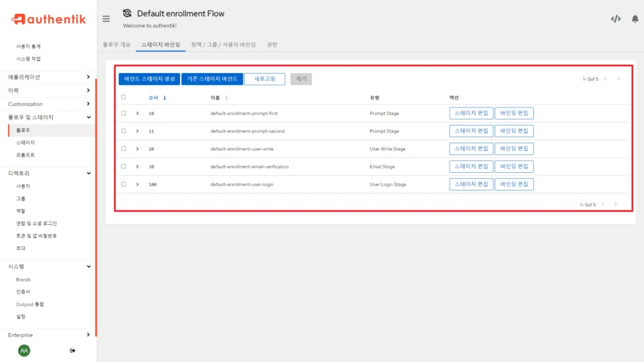Click the hamburger menu sidebar toggle
644x362 pixels.
click(x=106, y=19)
